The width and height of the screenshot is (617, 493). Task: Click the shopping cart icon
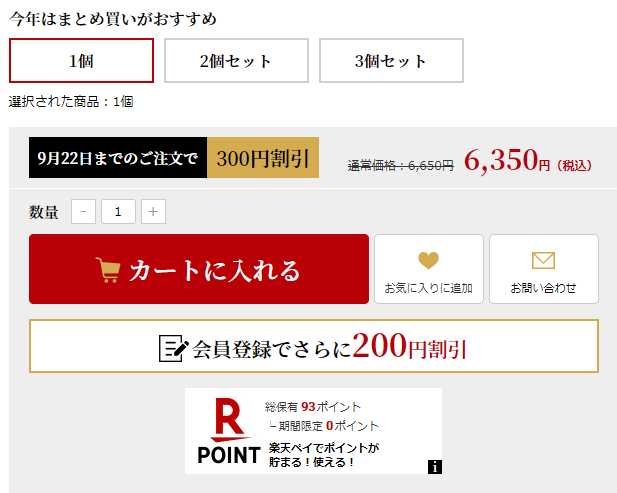coord(108,270)
